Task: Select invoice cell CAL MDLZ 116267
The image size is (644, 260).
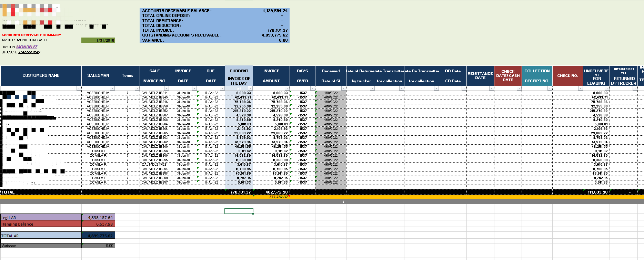Action: click(x=154, y=115)
